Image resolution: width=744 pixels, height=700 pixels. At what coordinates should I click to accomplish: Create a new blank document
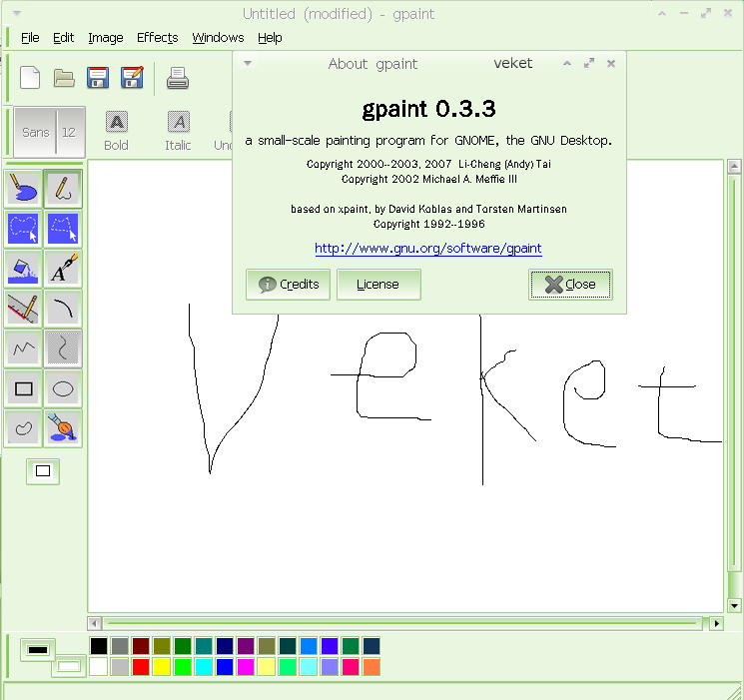[x=30, y=78]
